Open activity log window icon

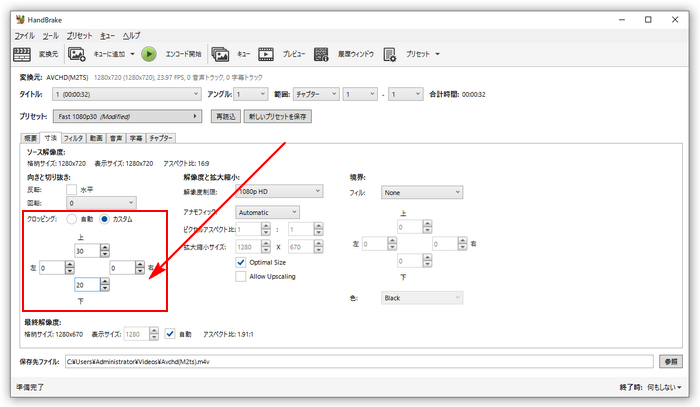coord(321,54)
